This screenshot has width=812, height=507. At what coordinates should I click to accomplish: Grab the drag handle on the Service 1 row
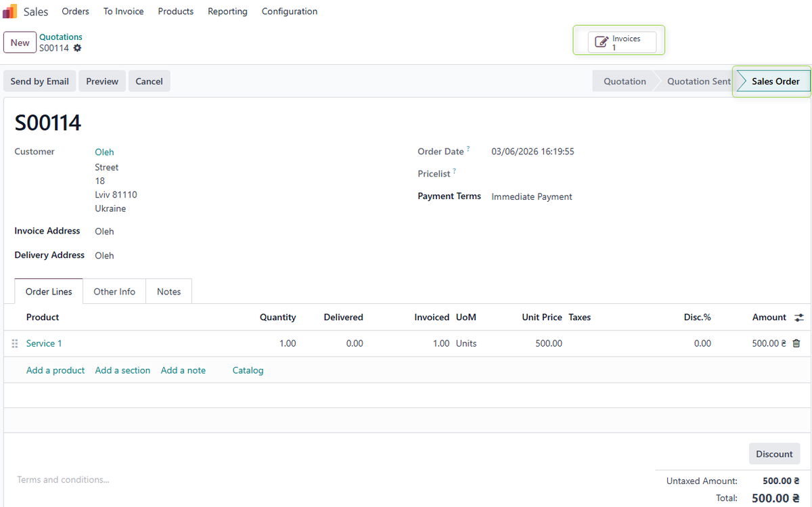tap(14, 343)
